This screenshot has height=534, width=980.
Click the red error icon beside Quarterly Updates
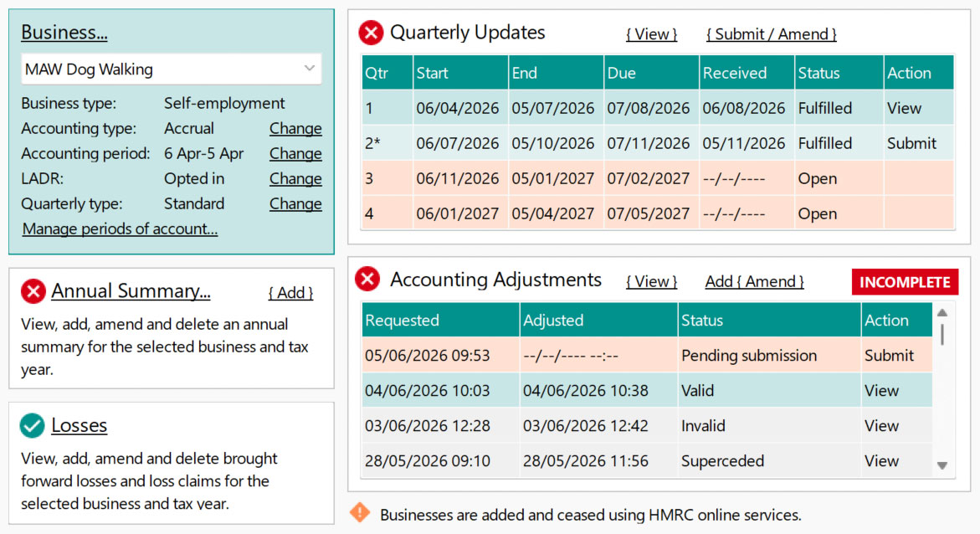(x=371, y=33)
